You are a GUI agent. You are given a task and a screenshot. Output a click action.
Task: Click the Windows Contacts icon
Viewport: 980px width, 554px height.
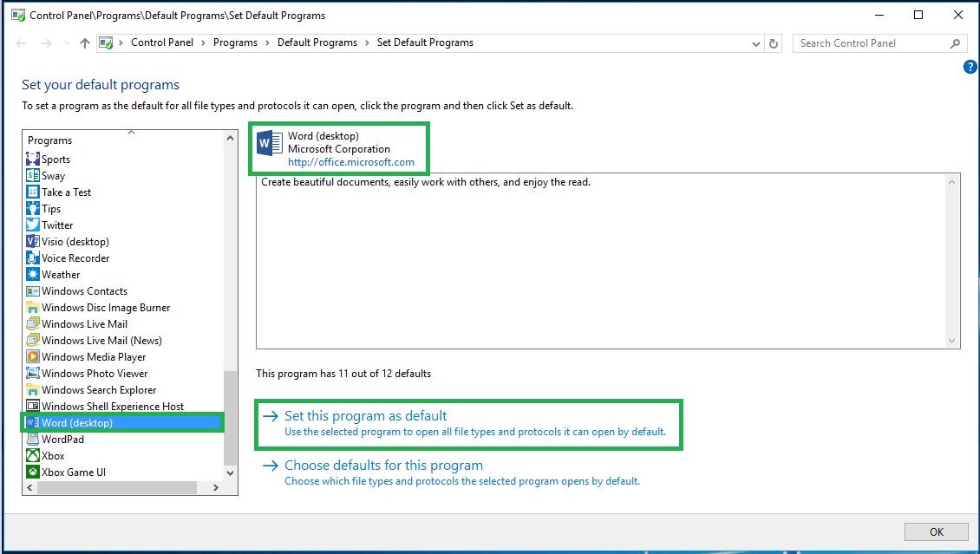pyautogui.click(x=32, y=291)
